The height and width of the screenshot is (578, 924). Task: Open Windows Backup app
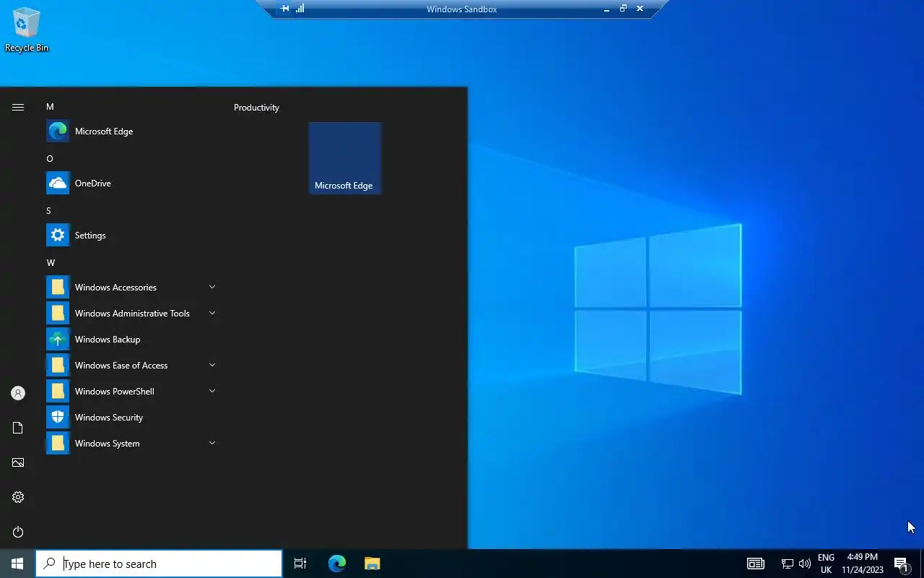click(x=131, y=340)
